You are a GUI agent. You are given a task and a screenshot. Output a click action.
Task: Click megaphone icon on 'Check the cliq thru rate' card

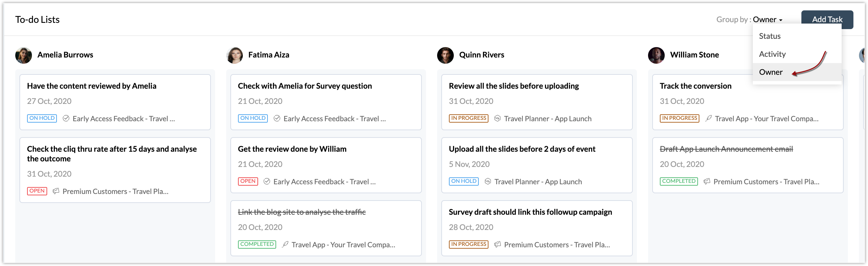click(x=56, y=191)
